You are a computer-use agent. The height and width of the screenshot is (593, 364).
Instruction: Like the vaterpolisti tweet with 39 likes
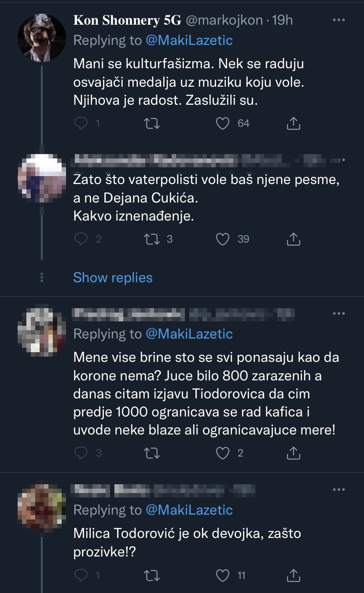(x=223, y=239)
